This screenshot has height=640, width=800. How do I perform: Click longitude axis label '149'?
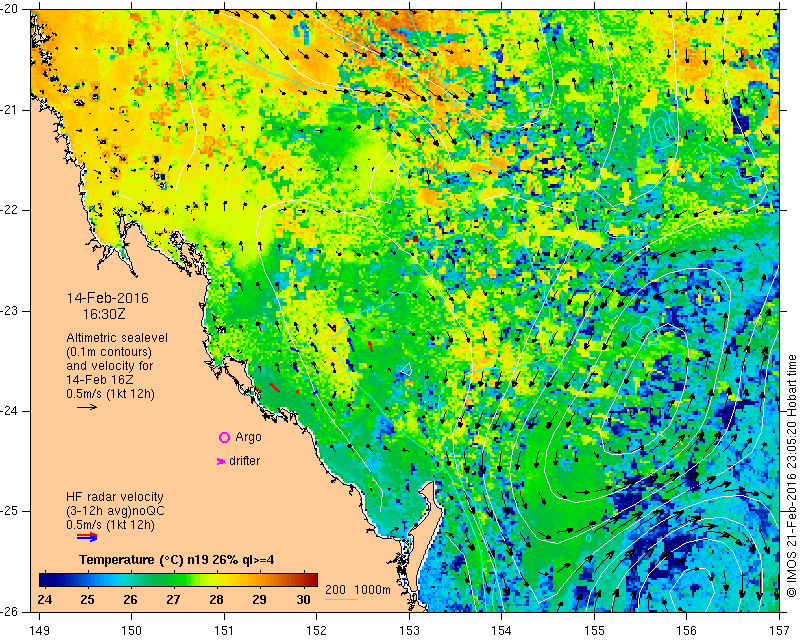point(39,630)
